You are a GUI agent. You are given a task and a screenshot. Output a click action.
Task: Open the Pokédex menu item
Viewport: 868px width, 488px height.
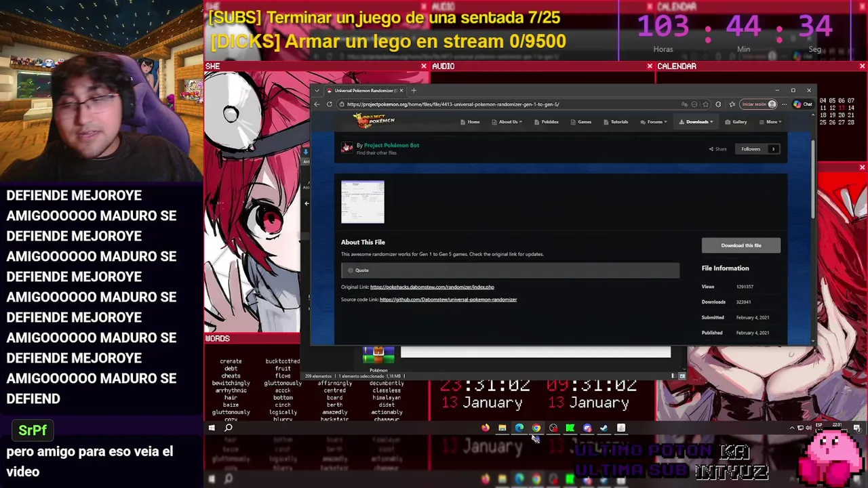tap(547, 122)
